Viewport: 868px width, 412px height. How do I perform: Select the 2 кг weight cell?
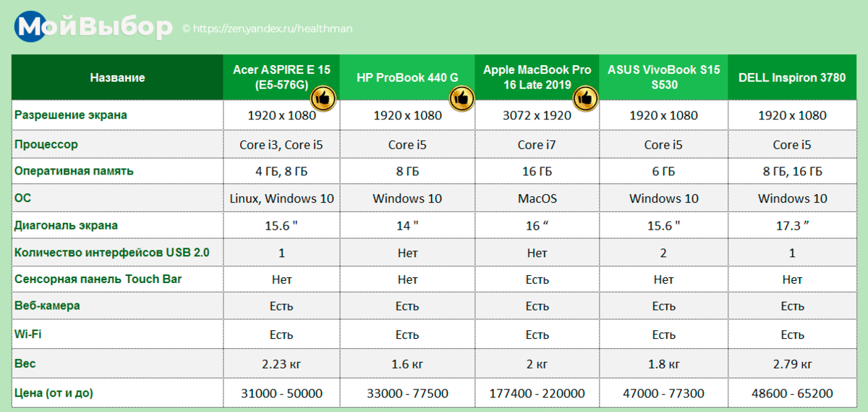pyautogui.click(x=537, y=363)
